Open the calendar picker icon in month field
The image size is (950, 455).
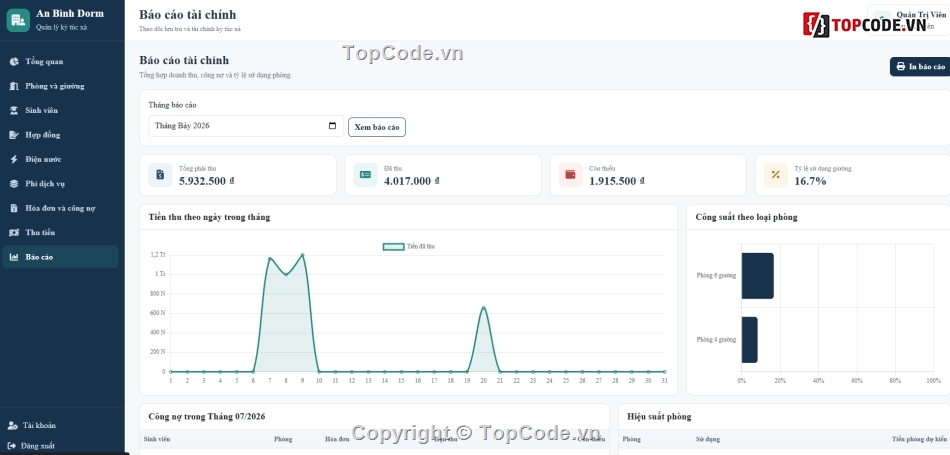coord(332,126)
